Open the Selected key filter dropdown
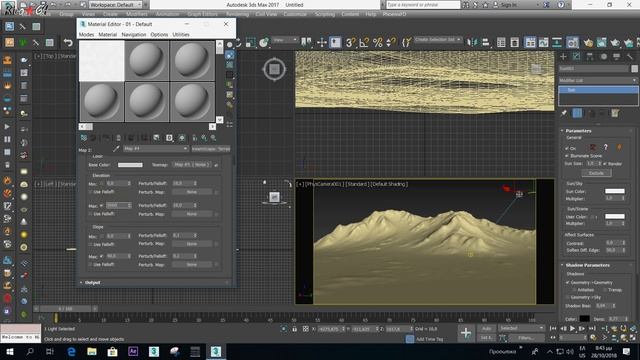The width and height of the screenshot is (640, 360). 521,328
